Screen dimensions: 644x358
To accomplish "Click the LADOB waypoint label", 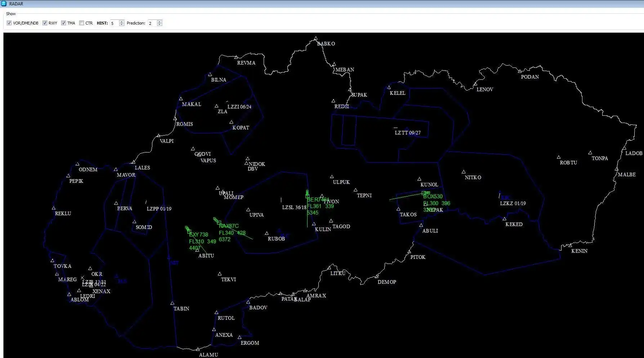I will click(634, 153).
